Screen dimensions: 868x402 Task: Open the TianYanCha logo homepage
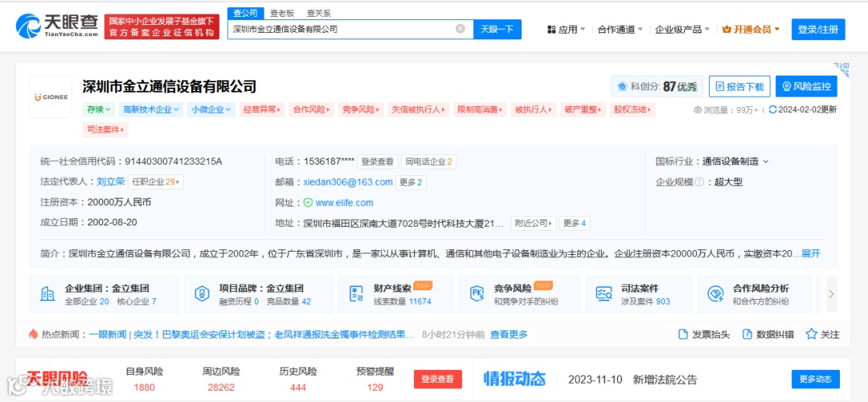(x=58, y=26)
